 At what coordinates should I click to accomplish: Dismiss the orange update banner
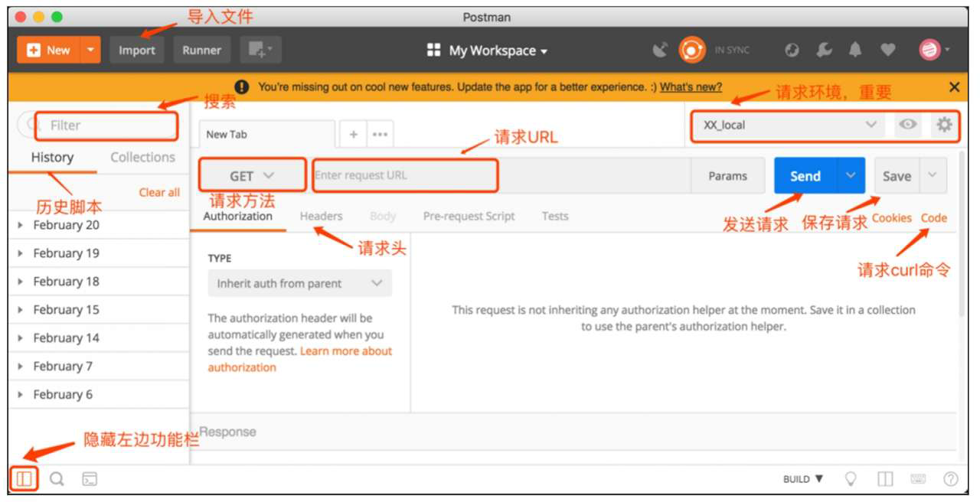coord(954,87)
